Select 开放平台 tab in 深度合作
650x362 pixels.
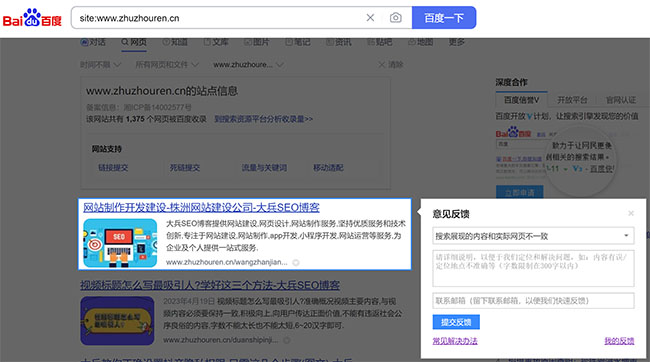pyautogui.click(x=572, y=100)
